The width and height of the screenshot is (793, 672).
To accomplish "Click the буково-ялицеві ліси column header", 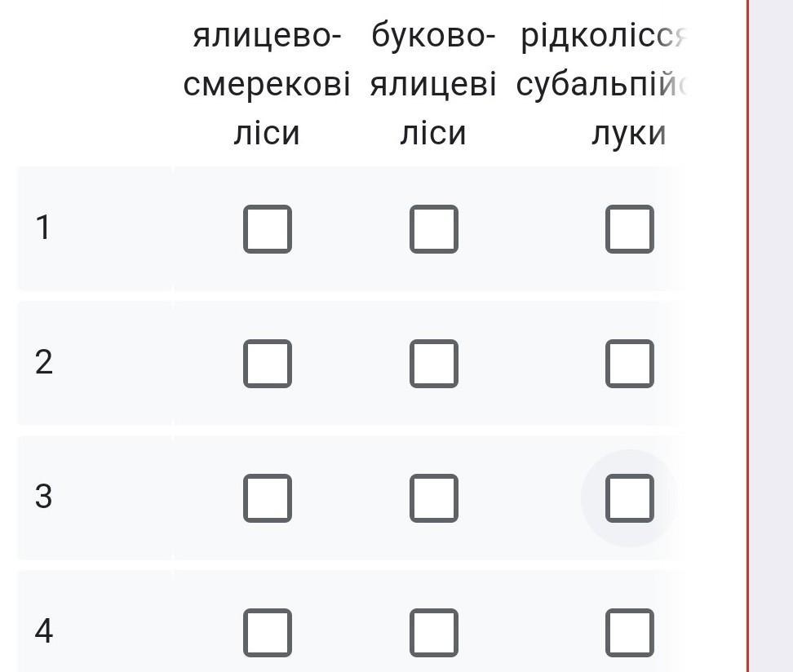I will [433, 85].
